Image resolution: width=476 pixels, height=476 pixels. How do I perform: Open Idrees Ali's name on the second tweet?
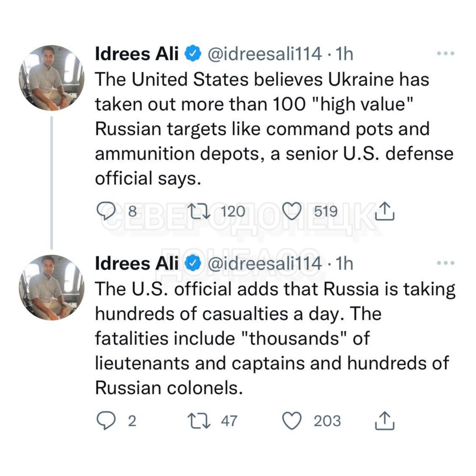tap(137, 263)
